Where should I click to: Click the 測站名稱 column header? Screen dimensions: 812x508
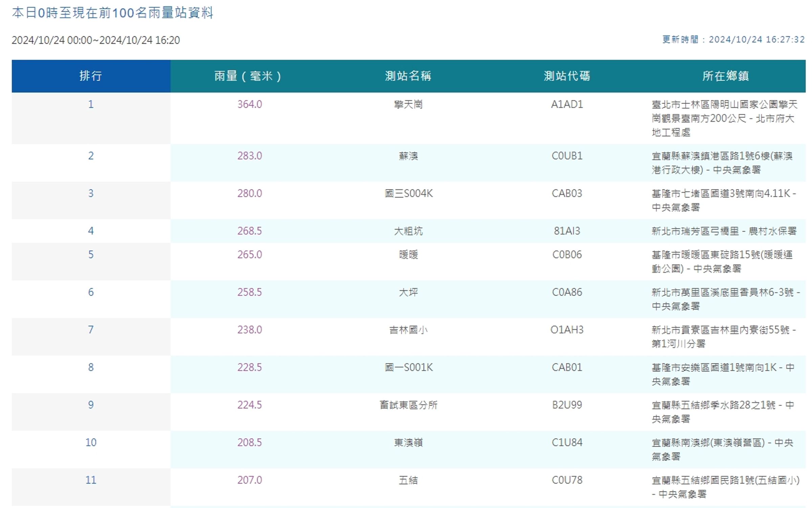point(408,76)
